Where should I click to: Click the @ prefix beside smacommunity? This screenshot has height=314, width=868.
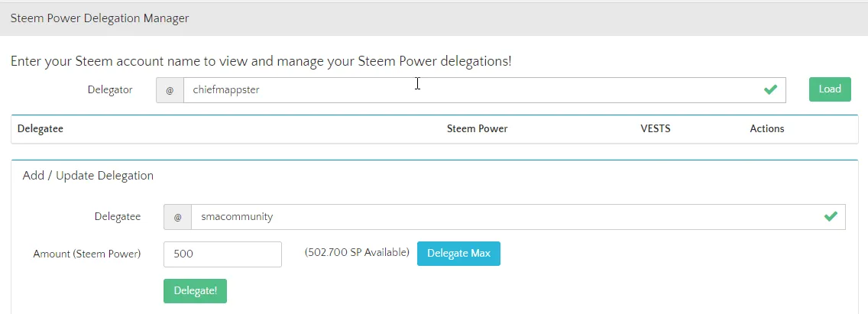tap(178, 216)
